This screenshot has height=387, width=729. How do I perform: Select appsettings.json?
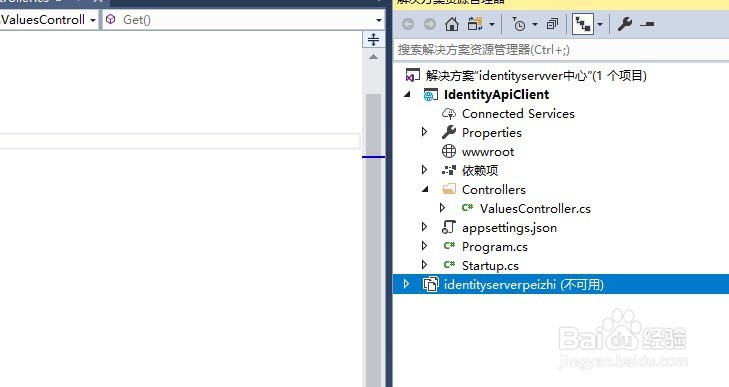click(509, 227)
